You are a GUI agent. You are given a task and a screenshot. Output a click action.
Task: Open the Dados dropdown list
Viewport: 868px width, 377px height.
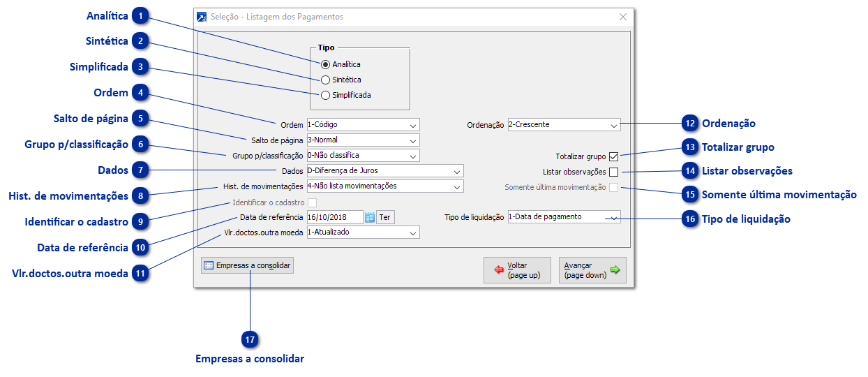coord(384,170)
